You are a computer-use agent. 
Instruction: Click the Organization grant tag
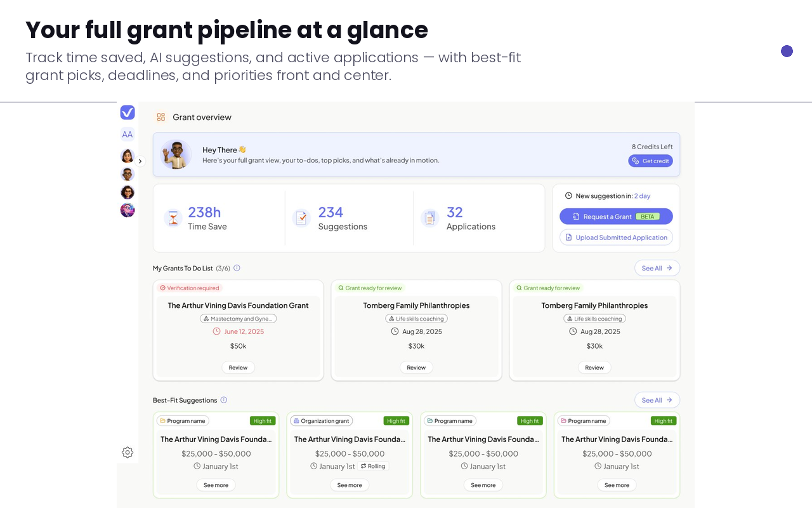click(322, 420)
